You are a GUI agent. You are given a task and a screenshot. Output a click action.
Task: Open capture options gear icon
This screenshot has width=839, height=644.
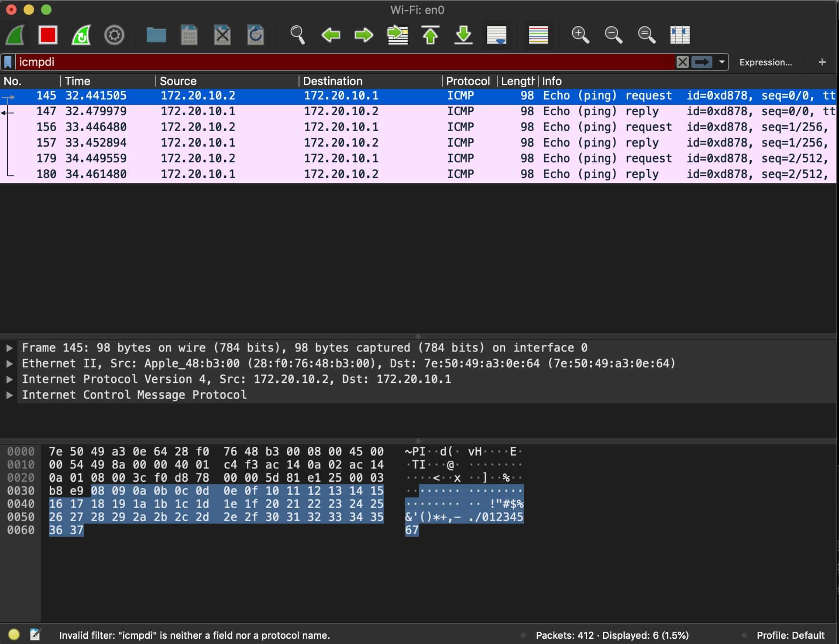click(114, 34)
